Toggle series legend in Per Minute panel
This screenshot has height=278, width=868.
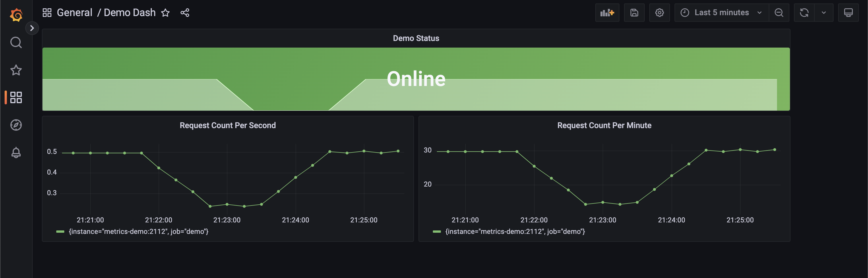pyautogui.click(x=515, y=232)
